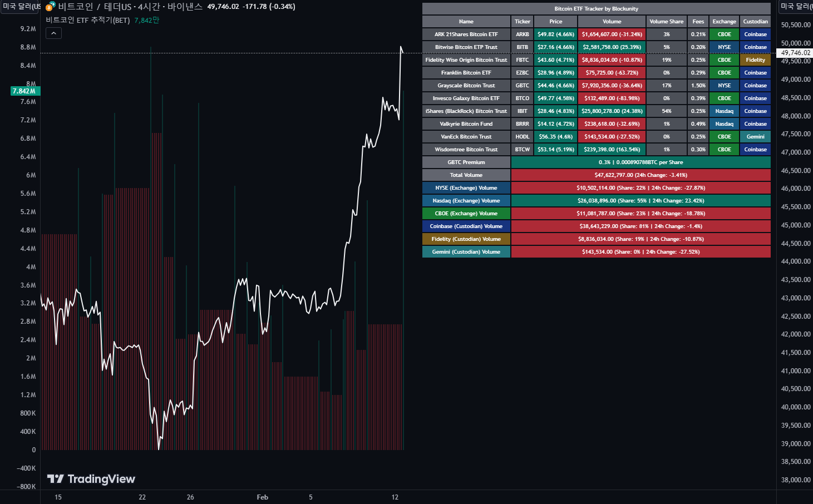
Task: Click the $28.46 (4.83%) price cell for IBIT
Action: coord(556,111)
